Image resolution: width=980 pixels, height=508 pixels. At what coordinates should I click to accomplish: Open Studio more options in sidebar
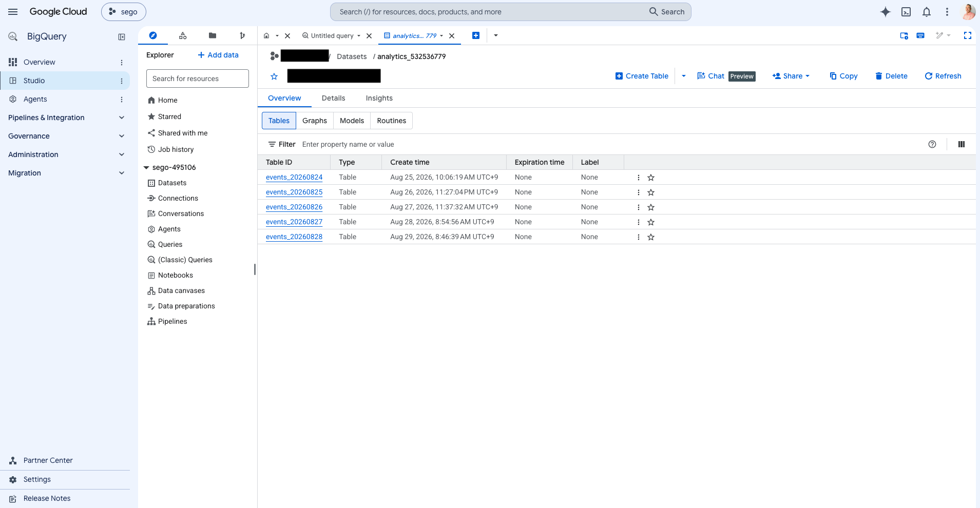tap(122, 81)
